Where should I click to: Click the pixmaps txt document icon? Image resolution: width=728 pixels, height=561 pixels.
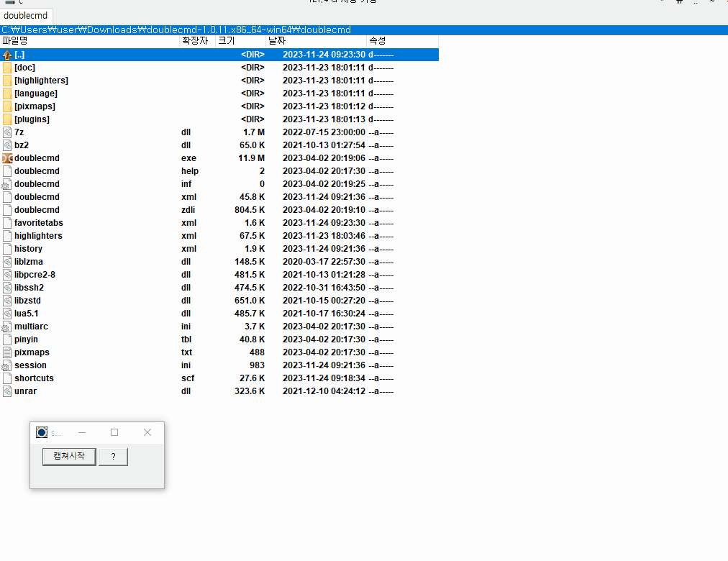(7, 353)
